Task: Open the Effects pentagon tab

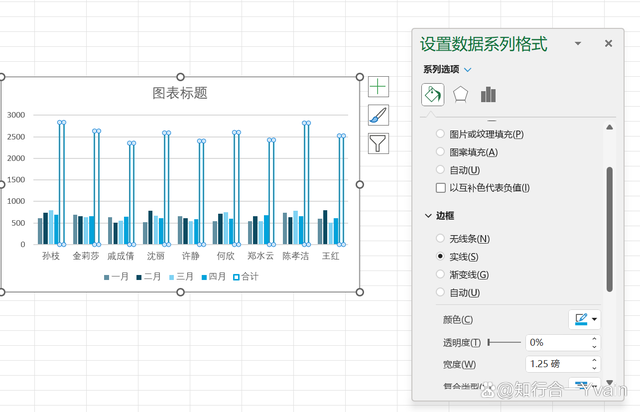Action: [x=460, y=95]
